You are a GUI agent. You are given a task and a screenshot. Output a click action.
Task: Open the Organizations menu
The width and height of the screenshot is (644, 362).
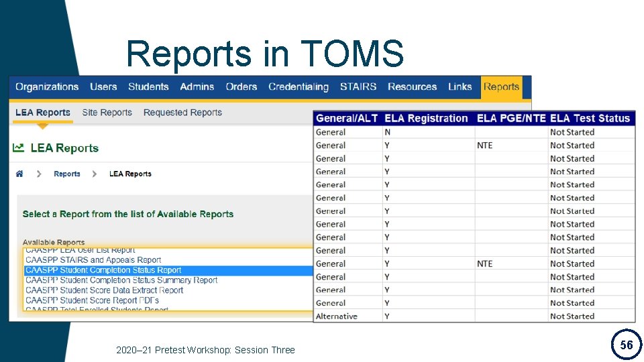[x=47, y=86]
